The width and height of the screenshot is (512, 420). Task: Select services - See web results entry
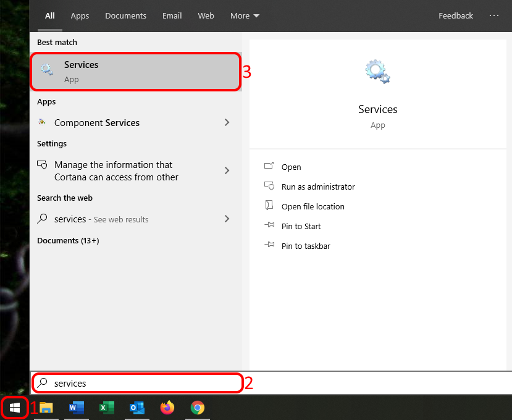click(136, 219)
